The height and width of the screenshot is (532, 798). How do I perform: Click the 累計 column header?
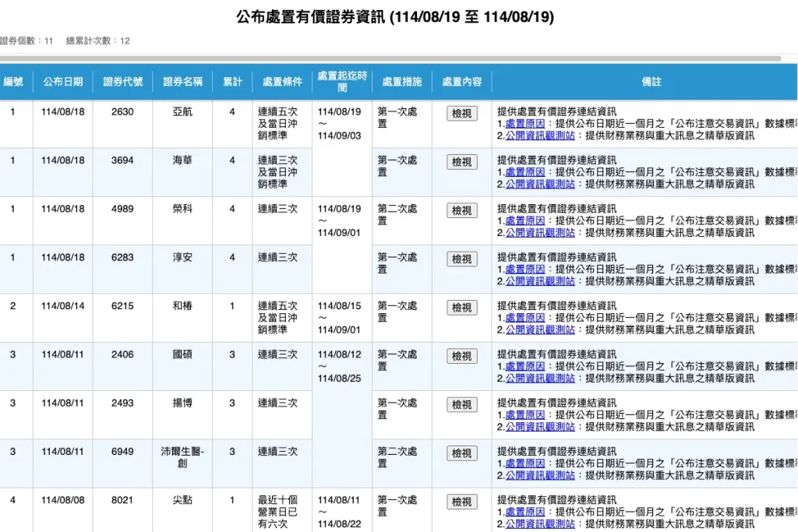(x=232, y=81)
